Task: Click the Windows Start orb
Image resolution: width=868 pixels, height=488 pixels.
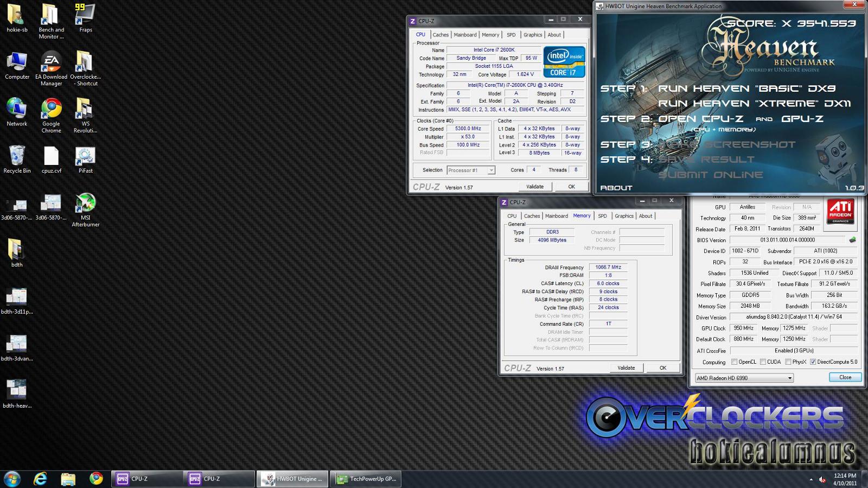Action: point(12,479)
